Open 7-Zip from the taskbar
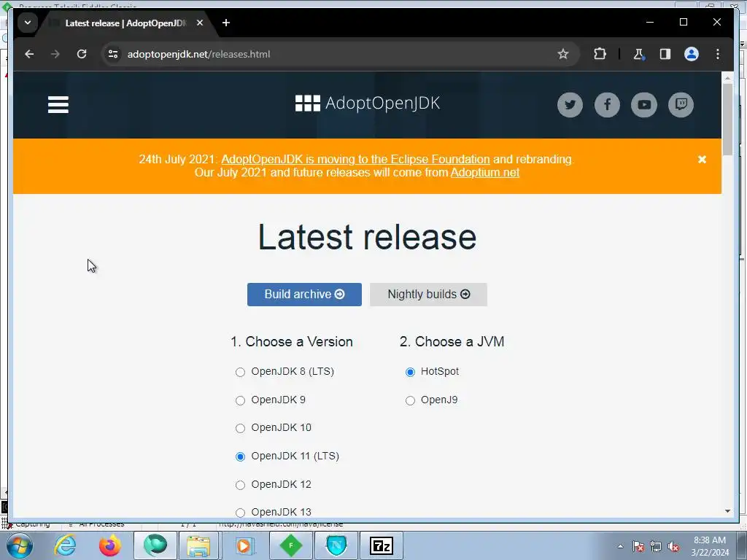Image resolution: width=747 pixels, height=560 pixels. tap(382, 545)
